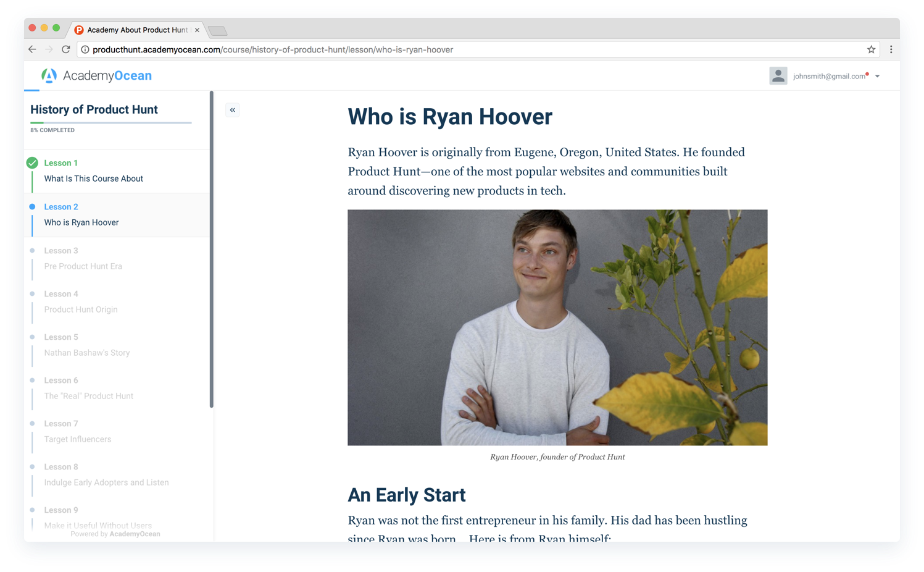Open Lesson 7 Target Influencers
Image resolution: width=924 pixels, height=572 pixels.
pos(117,432)
